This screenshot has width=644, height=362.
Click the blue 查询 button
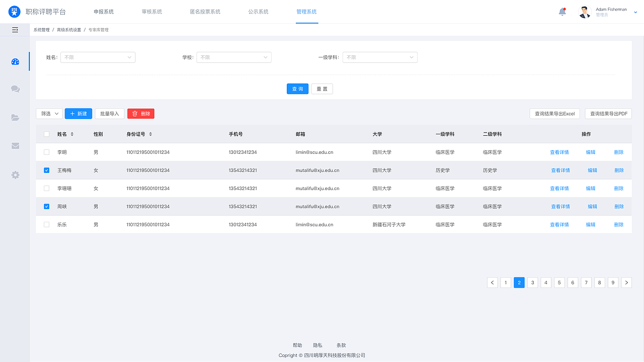click(297, 89)
